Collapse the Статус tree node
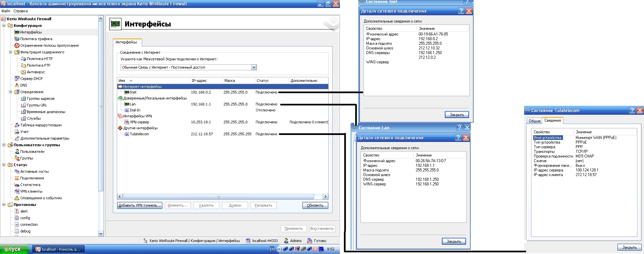The height and width of the screenshot is (254, 644). click(4, 165)
